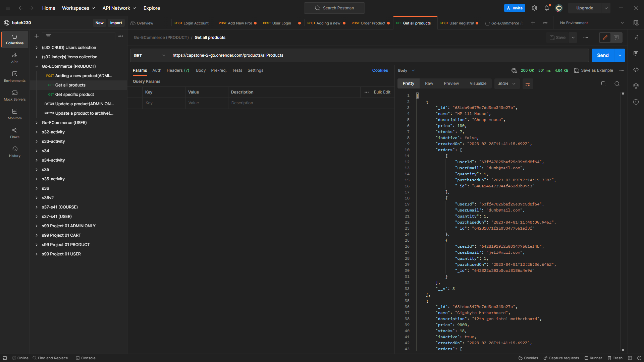Open the API Network dropdown
644x362 pixels.
coord(119,8)
